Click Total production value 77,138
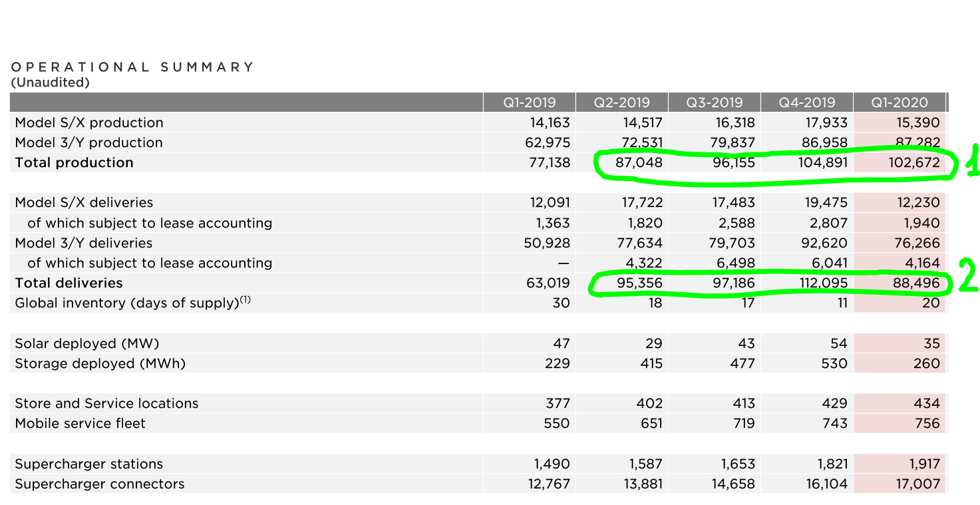This screenshot has height=505, width=980. [x=549, y=162]
